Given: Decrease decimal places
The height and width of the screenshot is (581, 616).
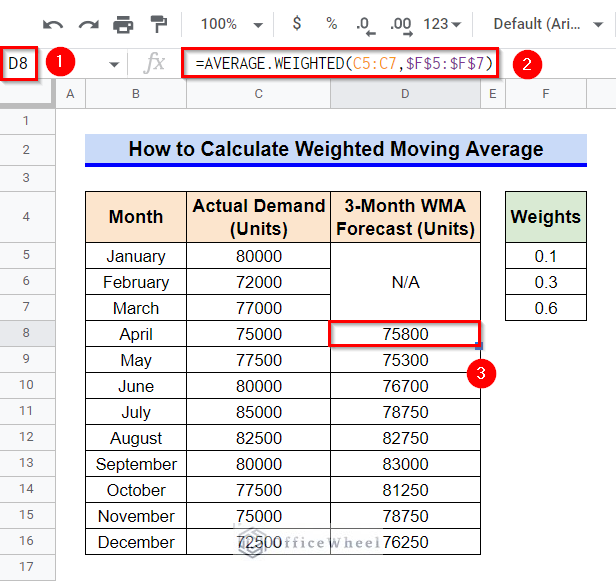Looking at the screenshot, I should click(365, 26).
